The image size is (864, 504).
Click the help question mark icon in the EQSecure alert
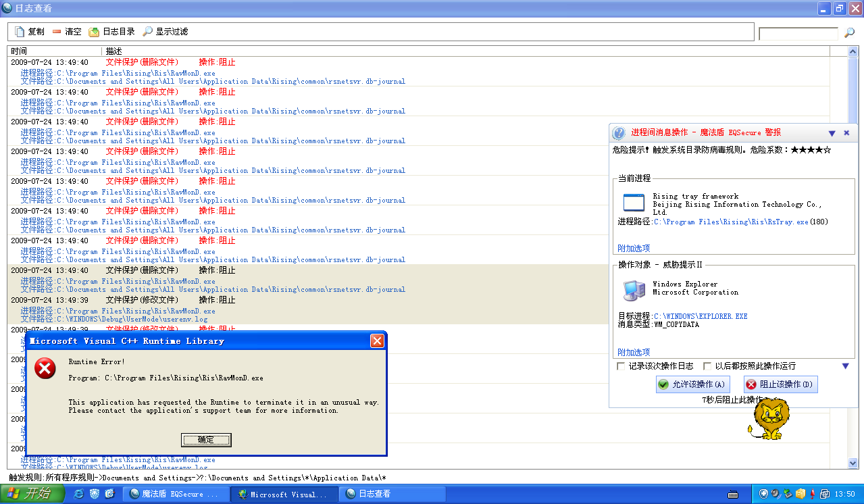point(619,133)
